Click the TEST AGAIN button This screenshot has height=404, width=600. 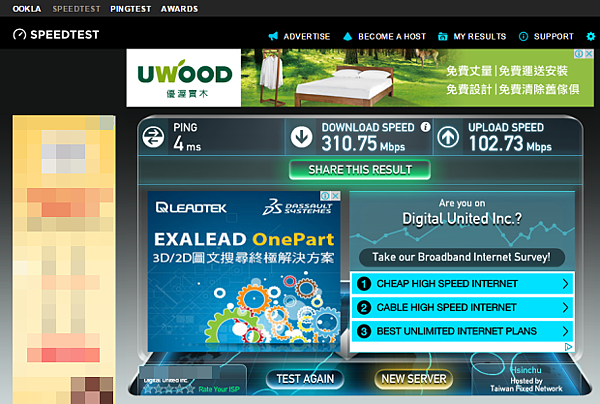point(305,379)
